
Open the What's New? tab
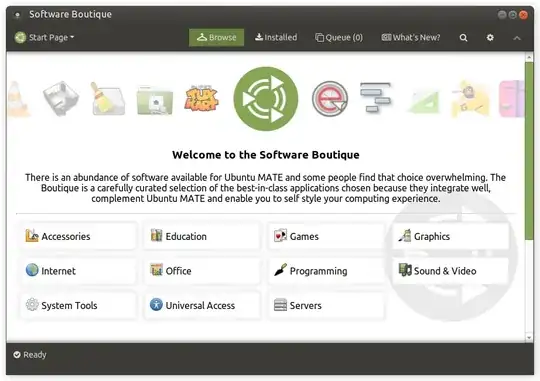[x=411, y=37]
